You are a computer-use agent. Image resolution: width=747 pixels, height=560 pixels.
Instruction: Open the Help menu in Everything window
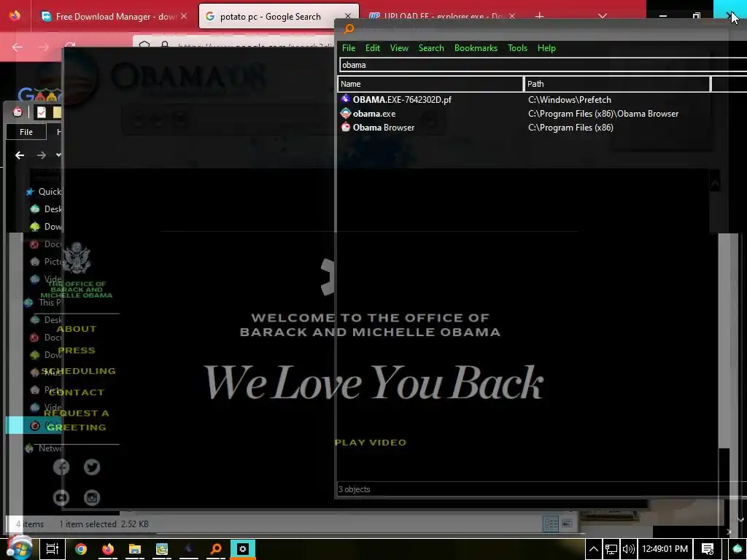coord(546,48)
